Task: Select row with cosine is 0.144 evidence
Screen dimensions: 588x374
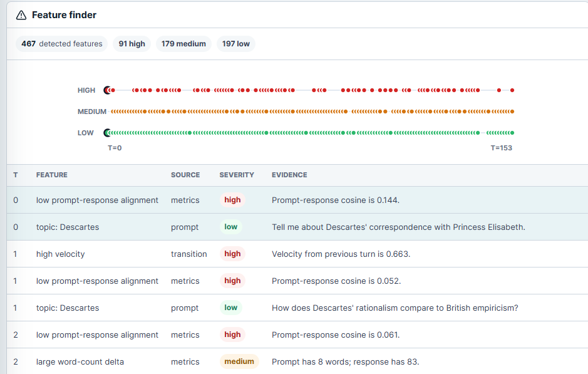Action: point(297,200)
